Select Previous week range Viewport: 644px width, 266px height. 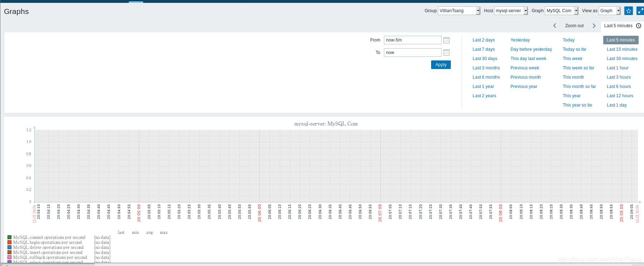tap(525, 68)
